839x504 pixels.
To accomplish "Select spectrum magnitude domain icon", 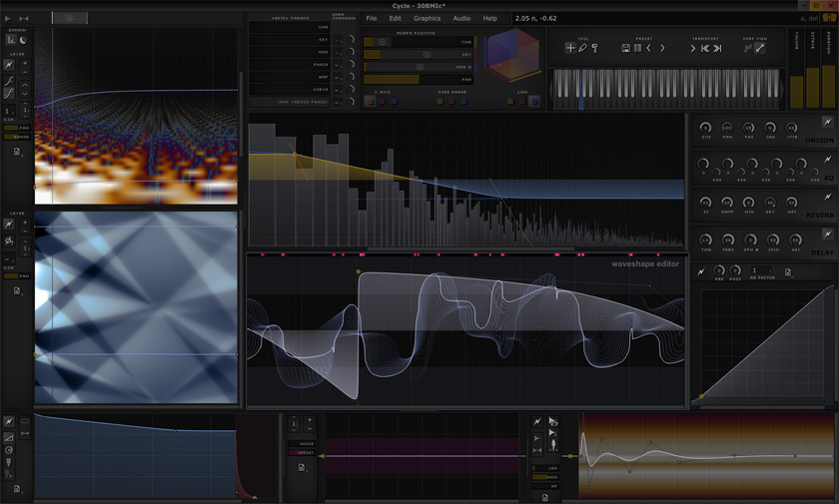I will point(11,40).
